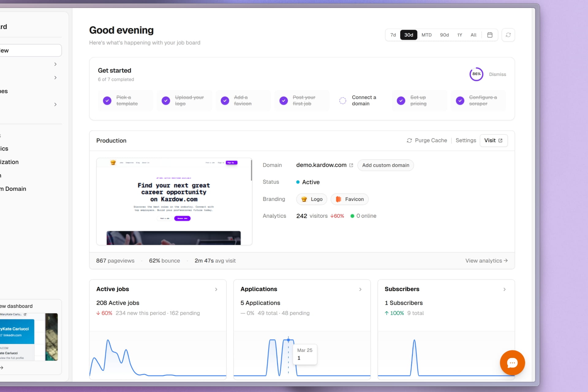Viewport: 588px width, 392px height.
Task: Open demo.kardow.com external link icon
Action: tap(351, 165)
